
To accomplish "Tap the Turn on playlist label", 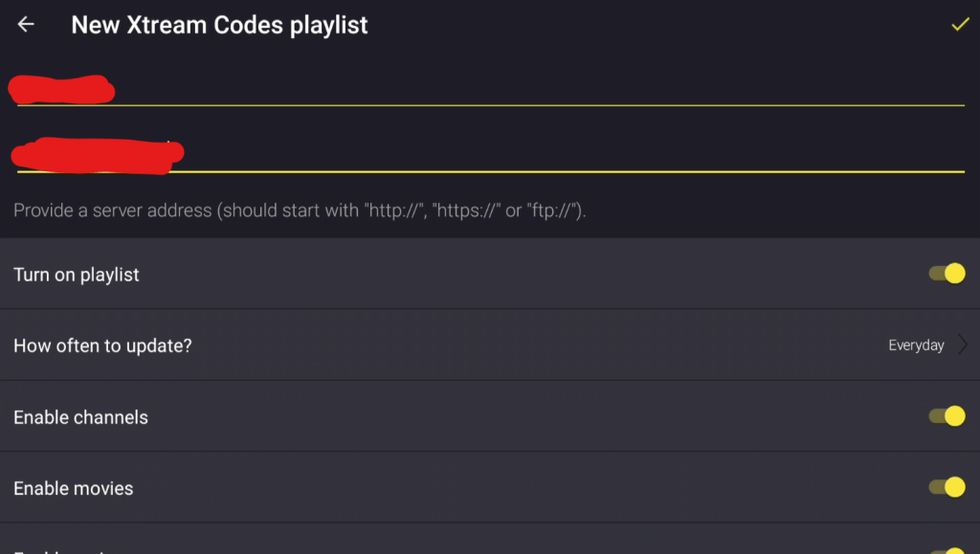I will 77,275.
